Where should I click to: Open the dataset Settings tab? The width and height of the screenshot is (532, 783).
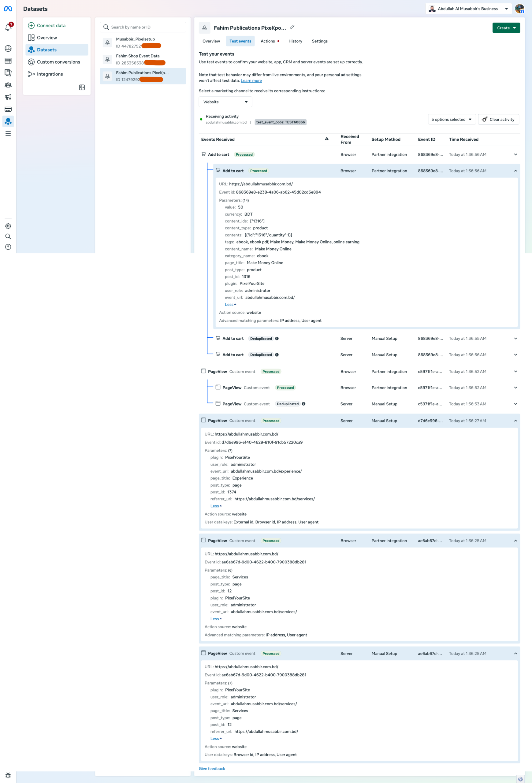(x=320, y=41)
